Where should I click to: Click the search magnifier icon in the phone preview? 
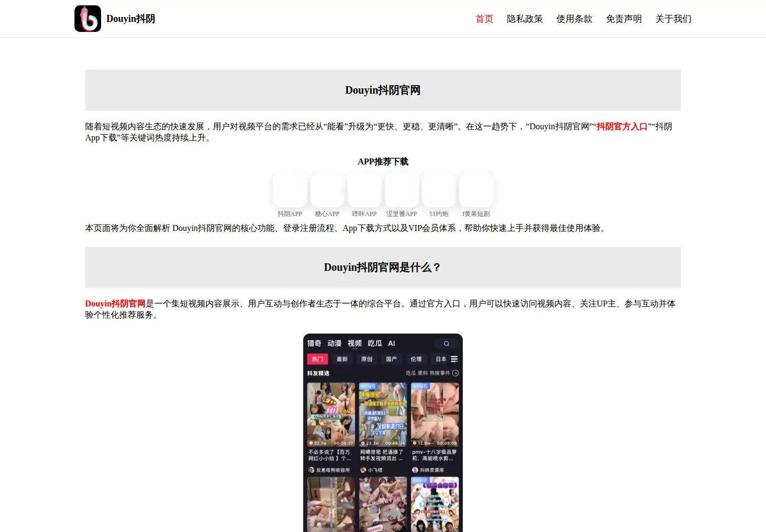coord(446,344)
